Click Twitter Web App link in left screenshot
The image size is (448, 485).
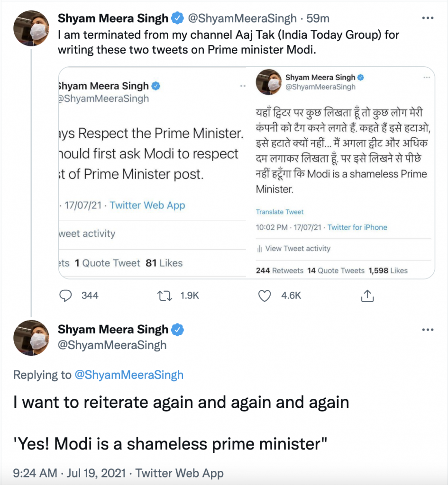click(x=147, y=206)
